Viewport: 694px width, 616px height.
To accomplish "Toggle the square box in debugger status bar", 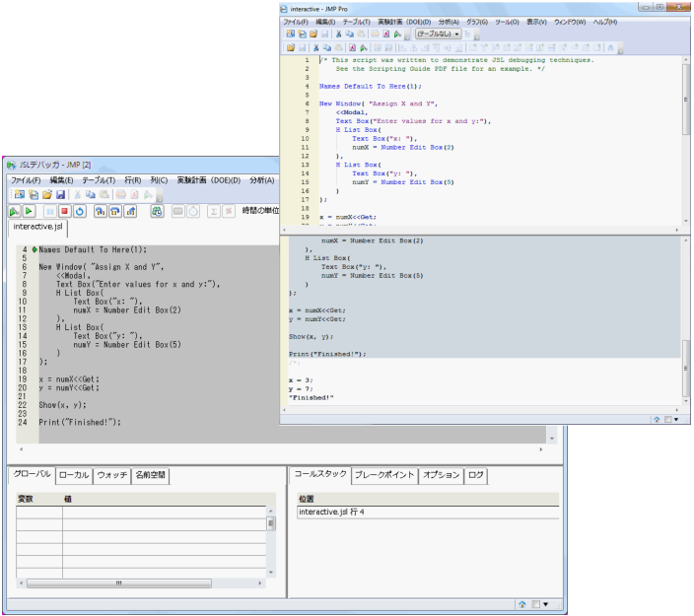I will [x=535, y=604].
